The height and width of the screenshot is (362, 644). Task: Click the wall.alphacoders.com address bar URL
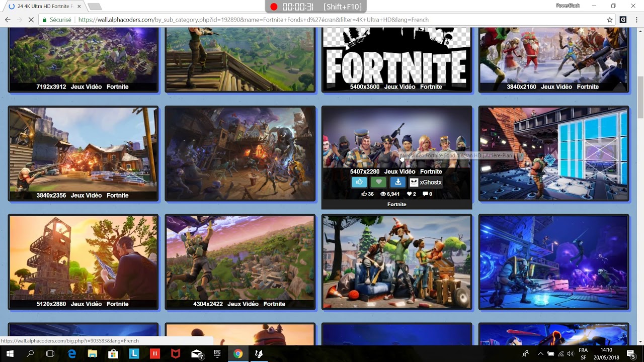[x=254, y=20]
